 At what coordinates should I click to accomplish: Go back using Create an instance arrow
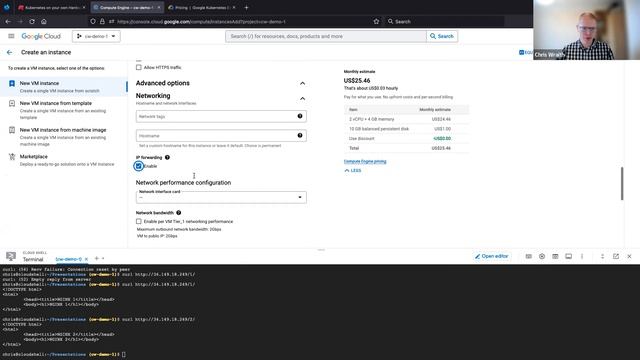click(9, 52)
